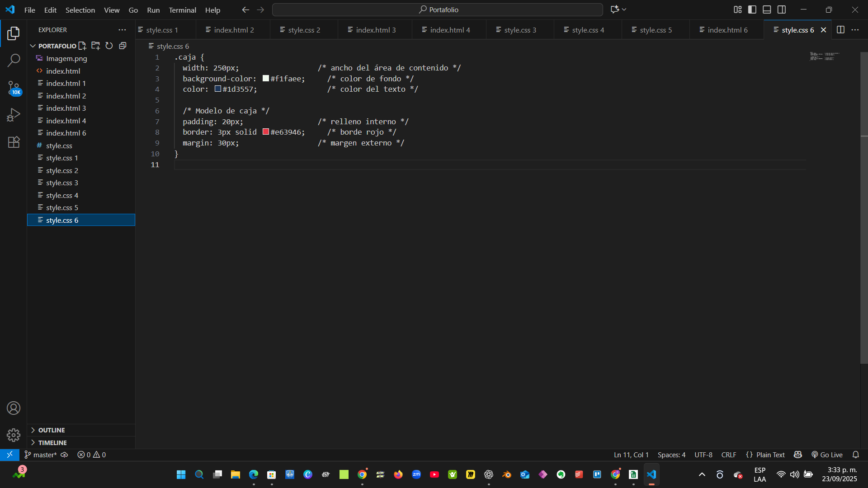Go back in navigation history
868x488 pixels.
245,9
